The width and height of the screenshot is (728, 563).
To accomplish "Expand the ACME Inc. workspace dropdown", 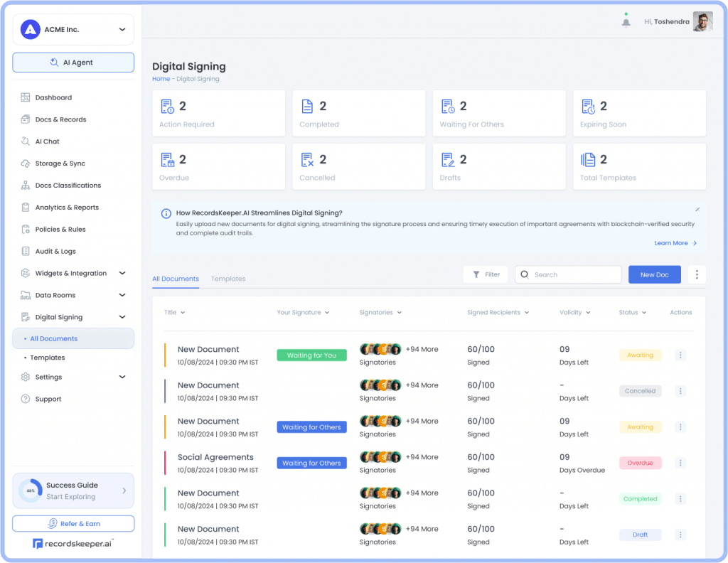I will (x=73, y=29).
